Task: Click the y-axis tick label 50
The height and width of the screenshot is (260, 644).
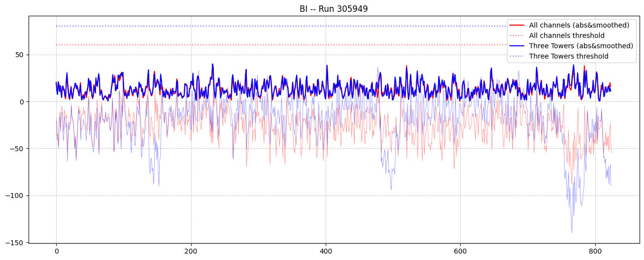Action: [x=20, y=55]
